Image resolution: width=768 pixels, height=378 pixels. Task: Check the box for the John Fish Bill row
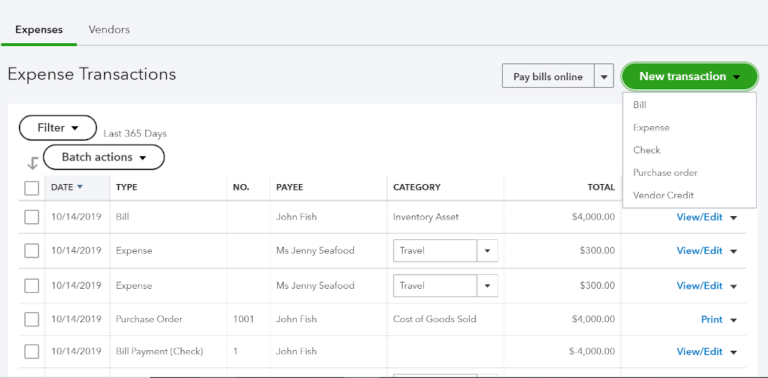[x=31, y=217]
